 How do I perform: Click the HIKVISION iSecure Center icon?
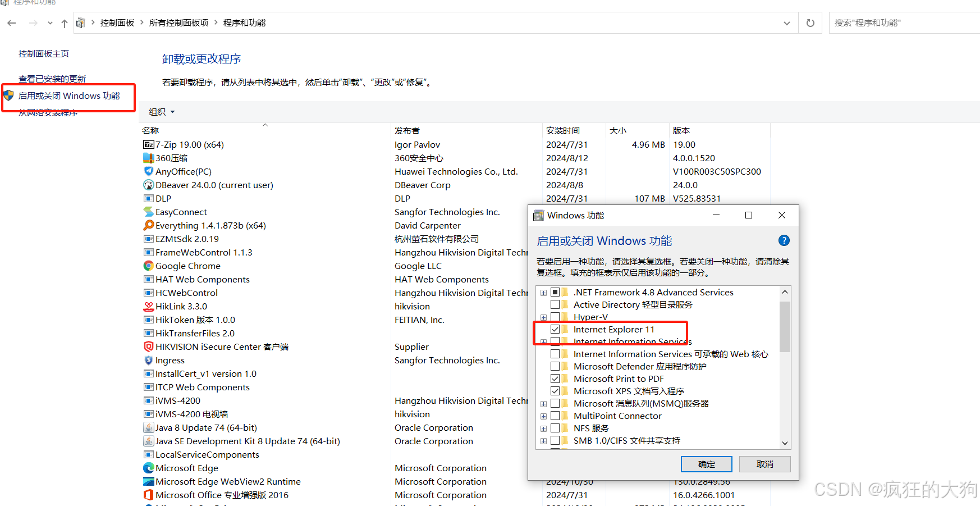(148, 347)
